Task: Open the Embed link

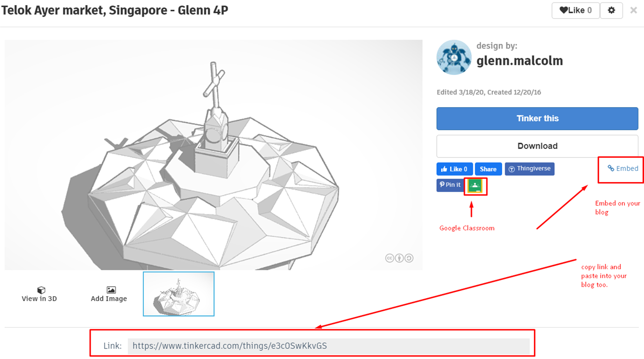Action: pos(623,168)
